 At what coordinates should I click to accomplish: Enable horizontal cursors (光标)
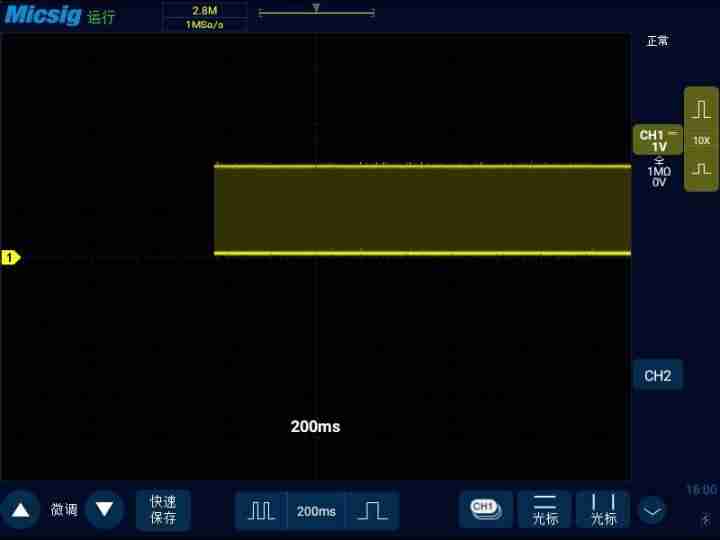(x=545, y=510)
